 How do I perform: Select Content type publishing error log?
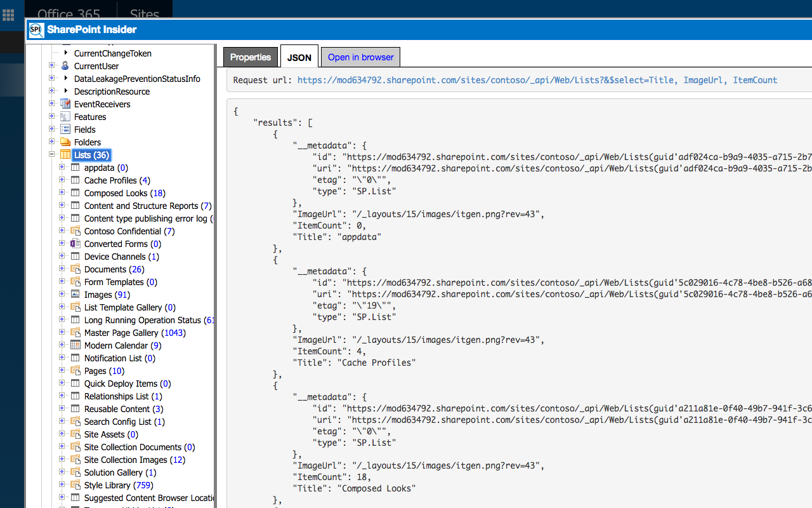150,218
